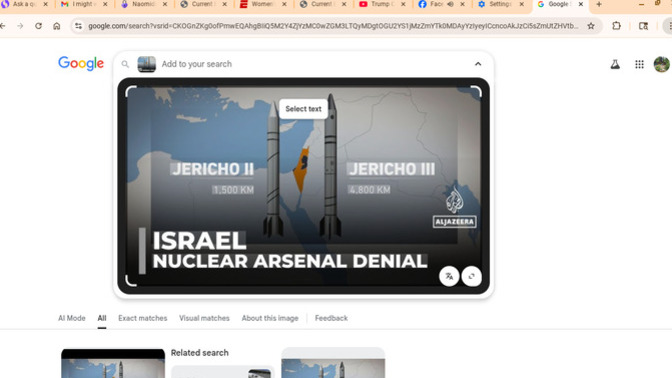Switch to the Naomi tab
The height and width of the screenshot is (378, 672).
tap(143, 4)
